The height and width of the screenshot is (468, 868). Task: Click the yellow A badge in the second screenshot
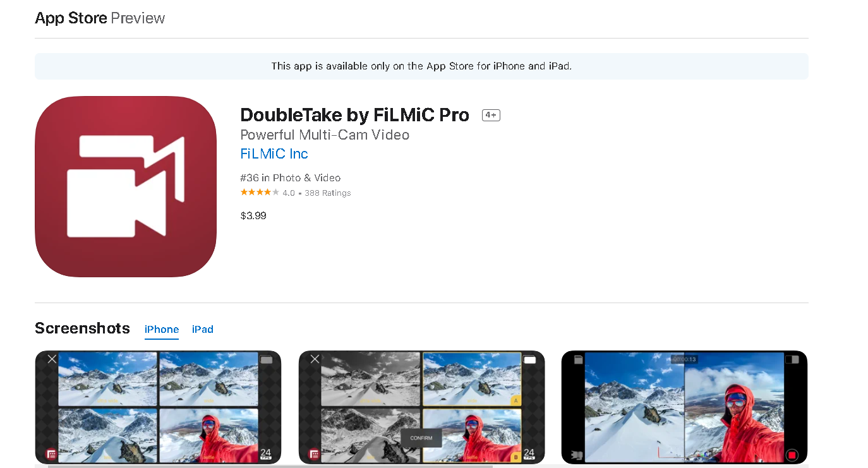point(515,400)
